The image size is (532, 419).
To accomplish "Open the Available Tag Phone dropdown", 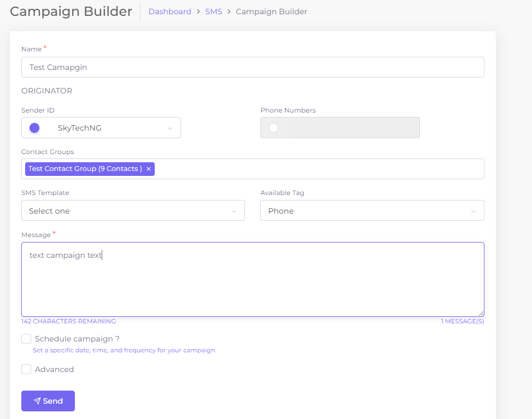I will click(x=372, y=210).
